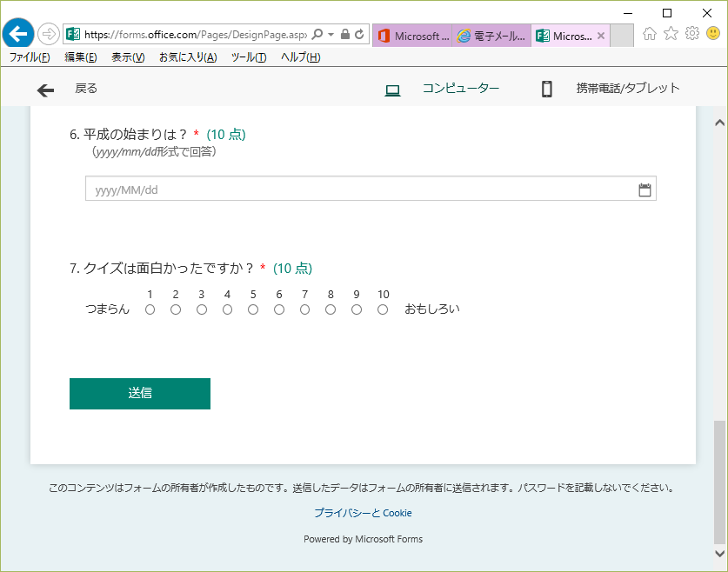Close the Microsoft Forms tab

pyautogui.click(x=601, y=36)
